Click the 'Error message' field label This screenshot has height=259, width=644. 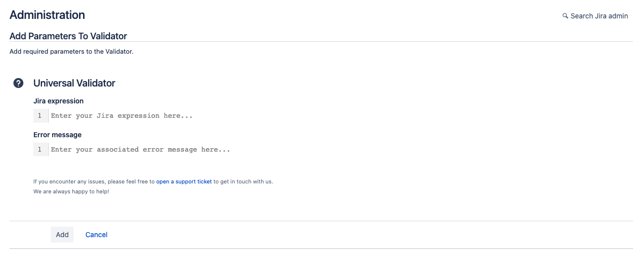coord(57,135)
